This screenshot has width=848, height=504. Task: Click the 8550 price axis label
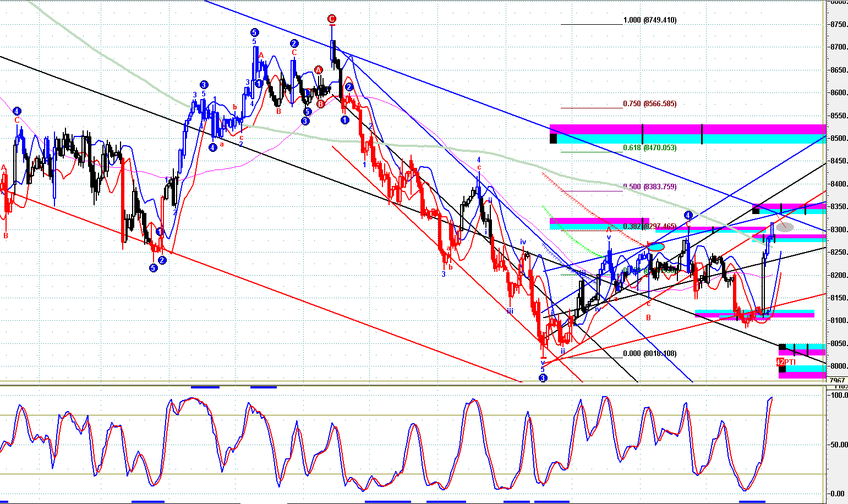coord(839,116)
